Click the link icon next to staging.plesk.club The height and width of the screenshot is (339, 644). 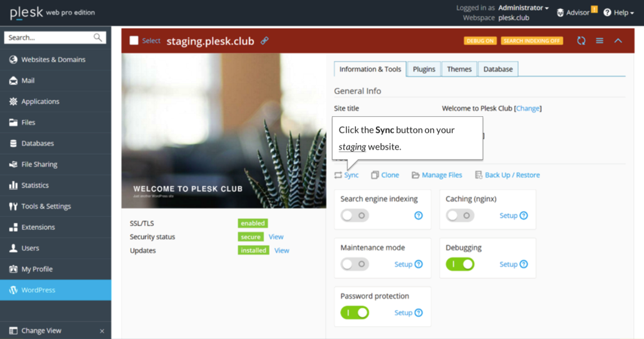click(x=264, y=40)
